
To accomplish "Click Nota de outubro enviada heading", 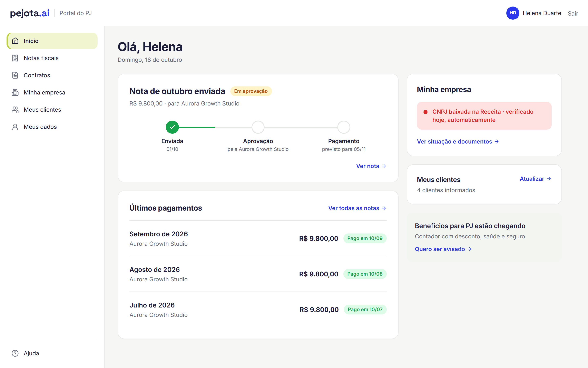I will [177, 91].
